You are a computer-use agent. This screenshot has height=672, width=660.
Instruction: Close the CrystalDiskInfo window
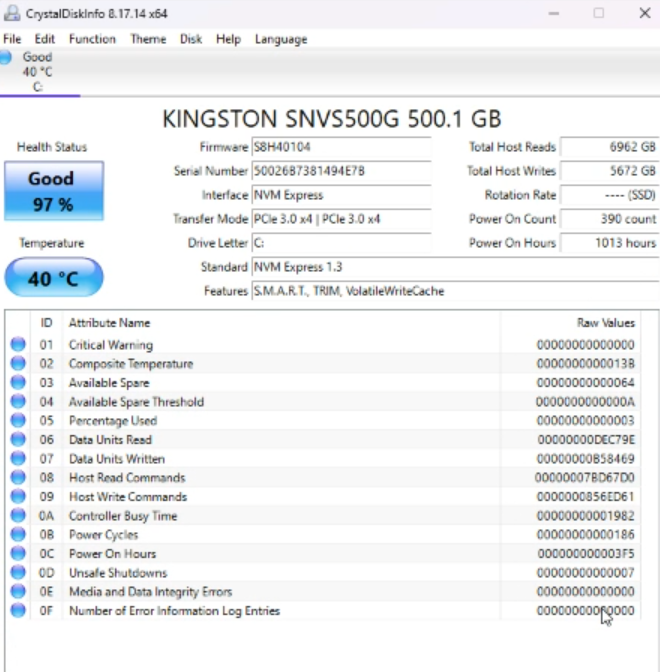(645, 13)
